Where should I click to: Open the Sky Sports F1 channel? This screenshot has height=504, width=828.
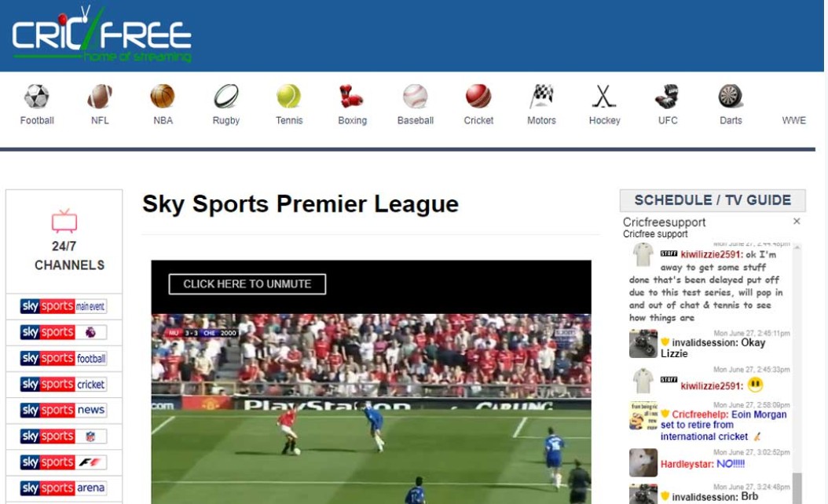point(64,462)
